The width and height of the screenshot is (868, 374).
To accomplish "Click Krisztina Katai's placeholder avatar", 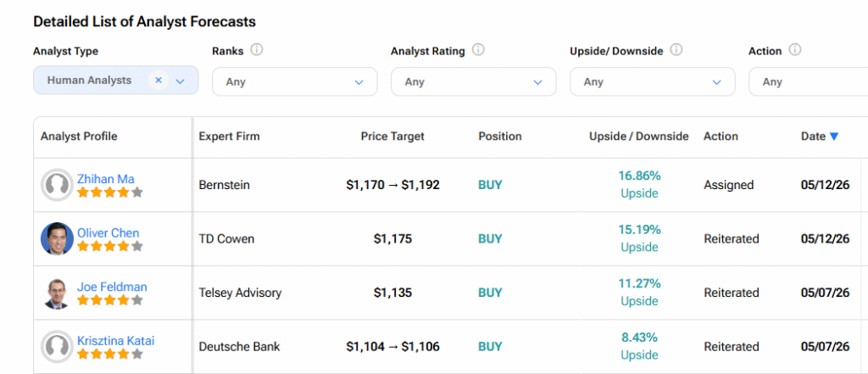I will coord(57,347).
